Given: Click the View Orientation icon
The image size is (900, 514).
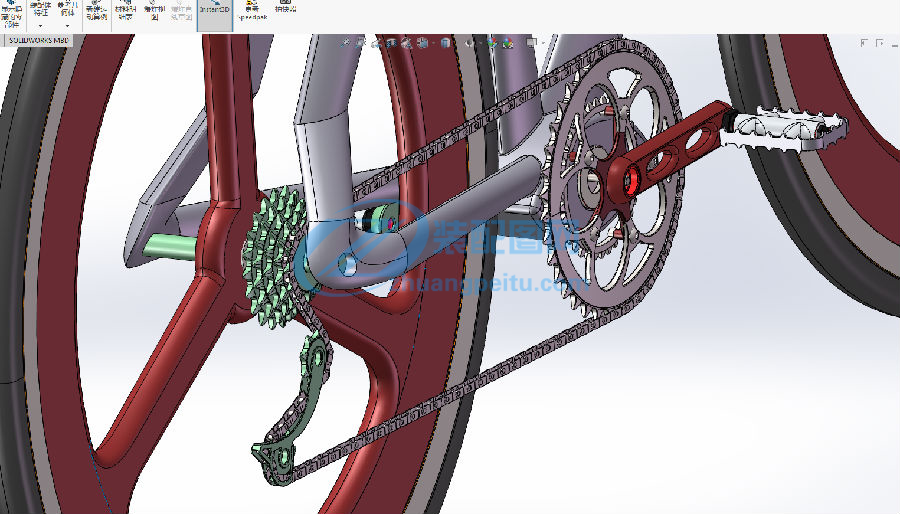Looking at the screenshot, I should (422, 42).
